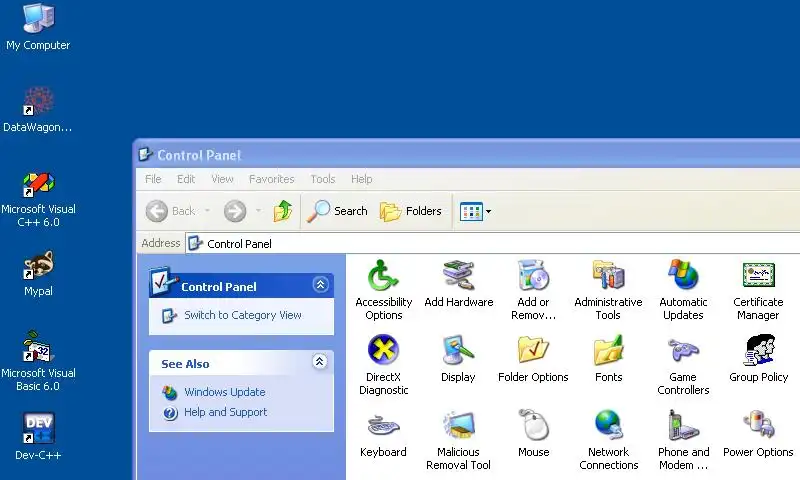Open Accessibility Options applet
The image size is (800, 480).
(x=383, y=290)
